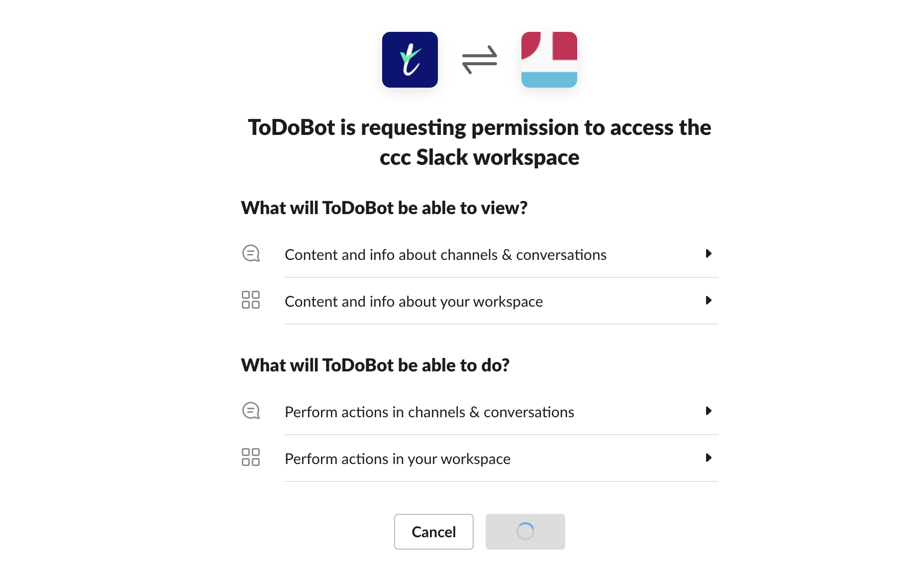This screenshot has width=924, height=588.
Task: Click the ToDoBot app icon
Action: tap(410, 59)
